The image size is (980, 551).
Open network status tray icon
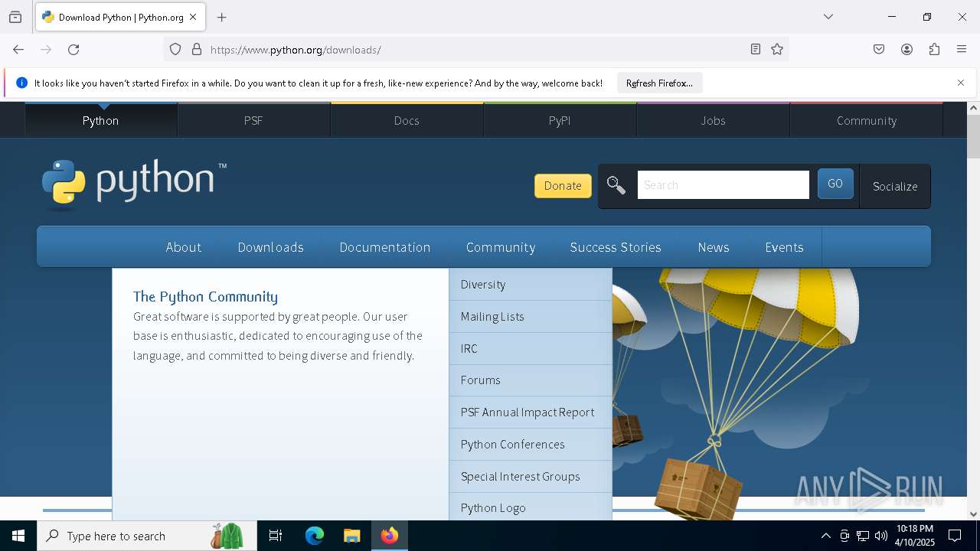tap(863, 536)
